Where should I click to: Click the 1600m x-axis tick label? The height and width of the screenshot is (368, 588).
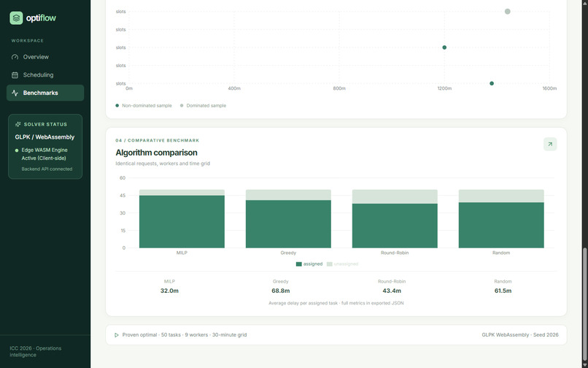(549, 88)
